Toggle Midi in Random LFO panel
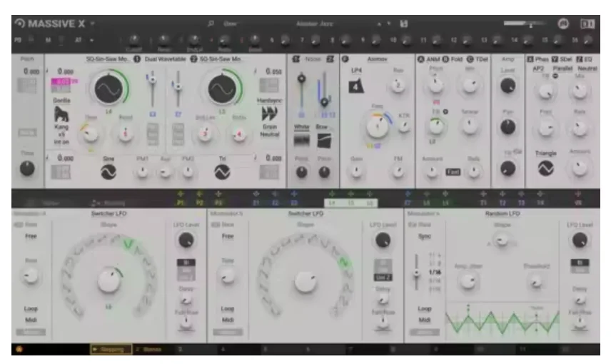This screenshot has width=611, height=364. click(425, 320)
